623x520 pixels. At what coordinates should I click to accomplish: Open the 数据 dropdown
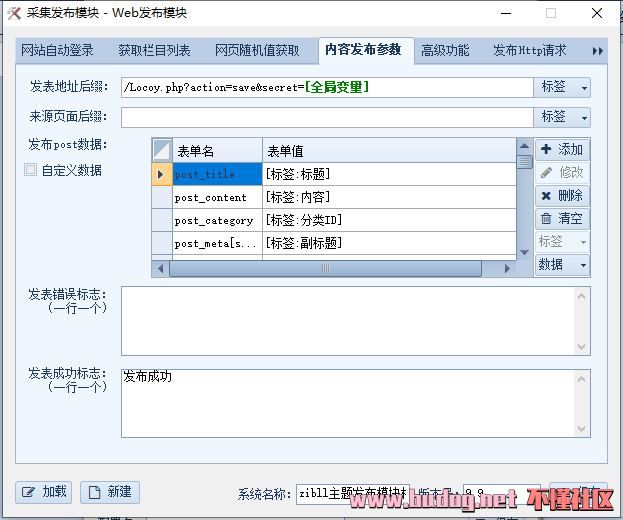pos(562,265)
